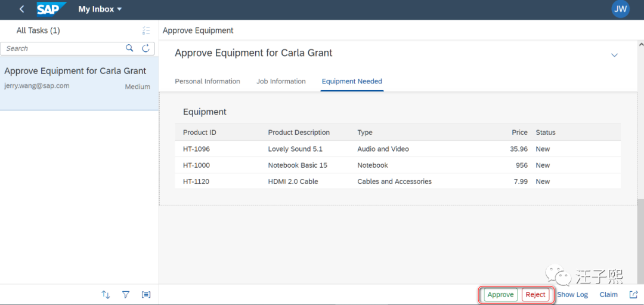
Task: Switch to Personal Information tab
Action: click(208, 81)
